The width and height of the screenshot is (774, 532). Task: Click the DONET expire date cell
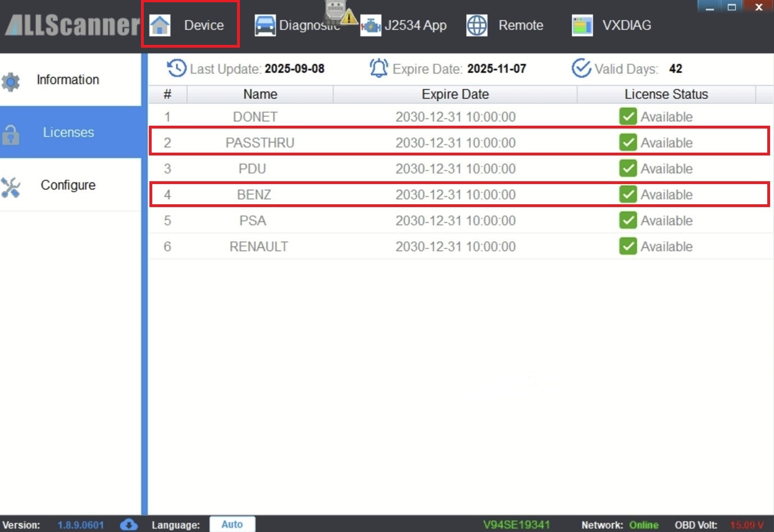click(x=456, y=117)
